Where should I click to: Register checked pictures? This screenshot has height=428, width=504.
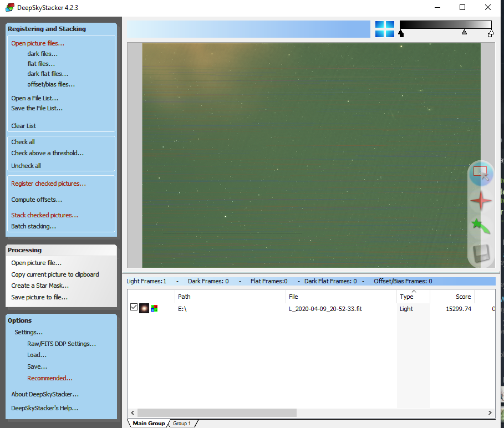49,184
